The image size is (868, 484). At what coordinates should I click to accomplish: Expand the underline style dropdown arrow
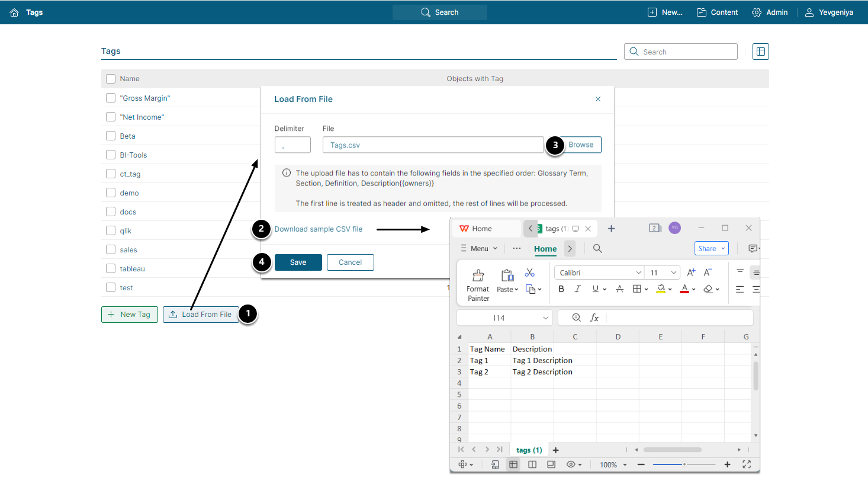tap(605, 290)
